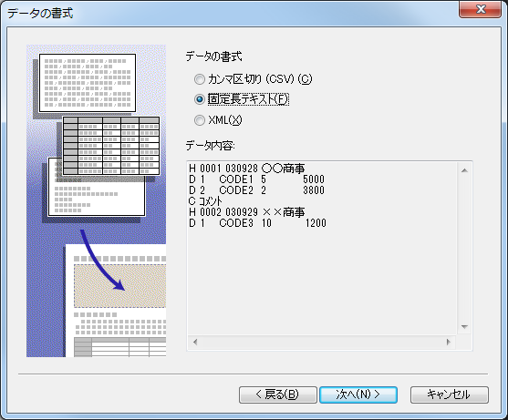Click the H 0002 030929 data line

pyautogui.click(x=247, y=212)
